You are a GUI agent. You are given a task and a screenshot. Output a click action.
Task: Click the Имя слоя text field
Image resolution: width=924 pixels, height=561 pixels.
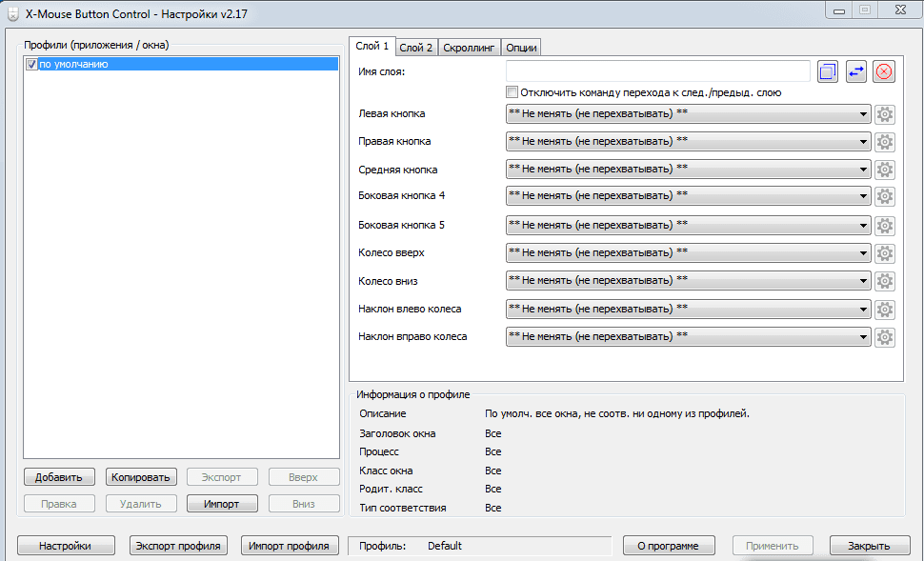[657, 71]
